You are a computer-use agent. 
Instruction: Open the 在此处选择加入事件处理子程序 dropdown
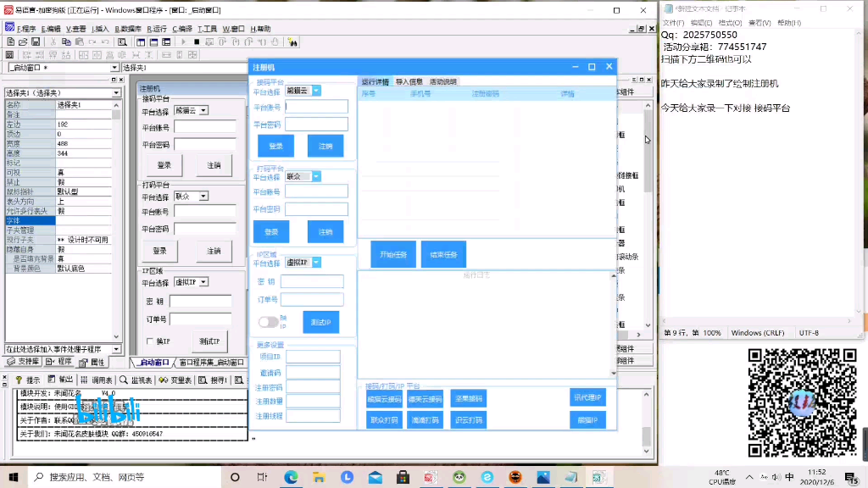coord(116,349)
